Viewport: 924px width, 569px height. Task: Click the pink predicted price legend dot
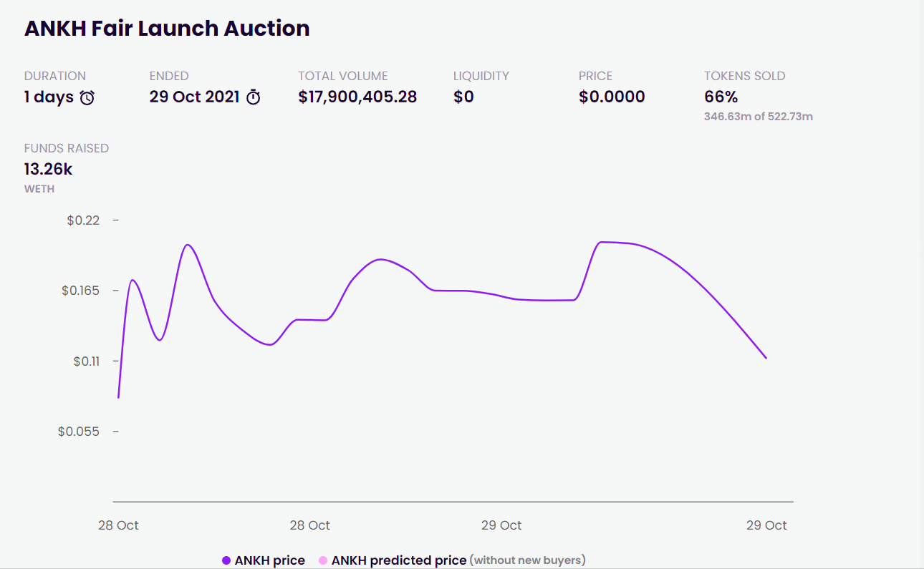pyautogui.click(x=323, y=560)
